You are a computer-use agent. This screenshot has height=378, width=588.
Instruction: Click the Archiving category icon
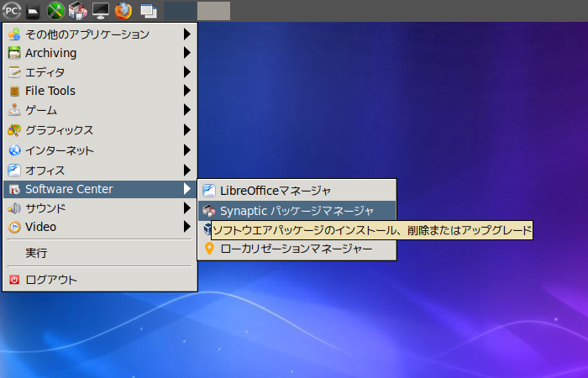click(14, 53)
